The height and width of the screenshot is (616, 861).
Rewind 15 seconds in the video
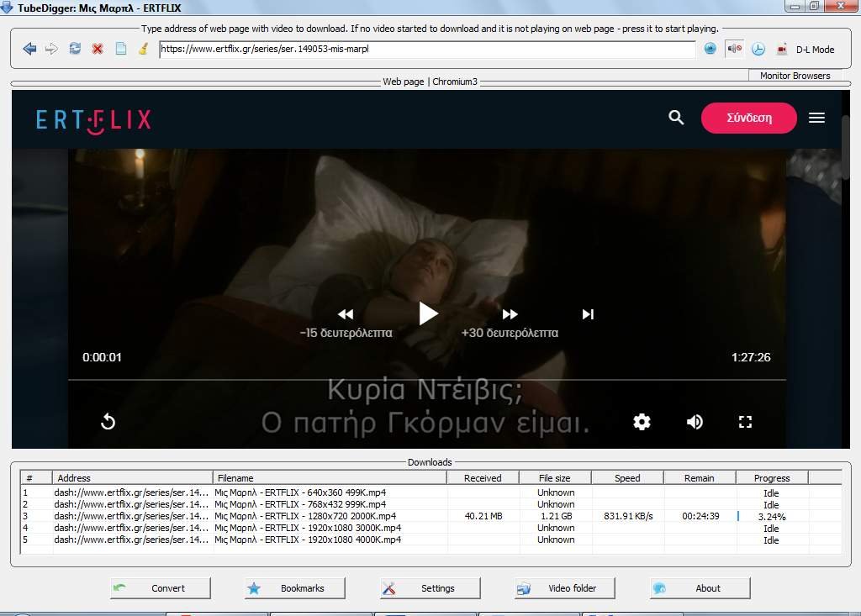coord(346,314)
